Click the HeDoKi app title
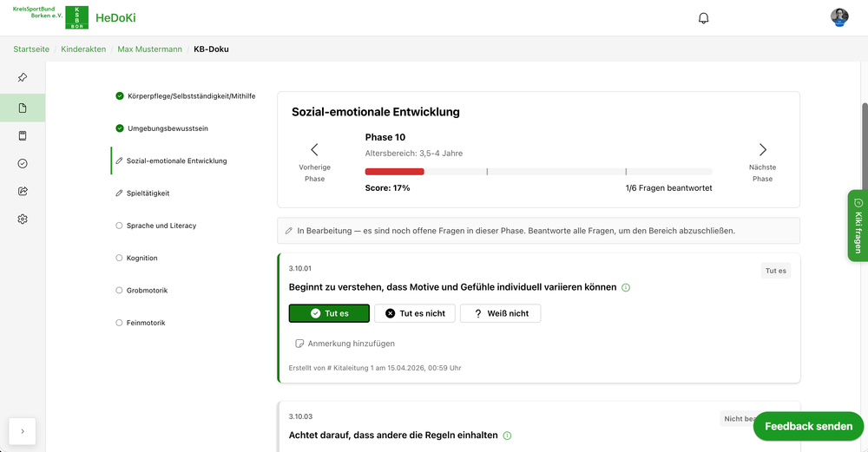Viewport: 868px width, 452px height. click(115, 17)
